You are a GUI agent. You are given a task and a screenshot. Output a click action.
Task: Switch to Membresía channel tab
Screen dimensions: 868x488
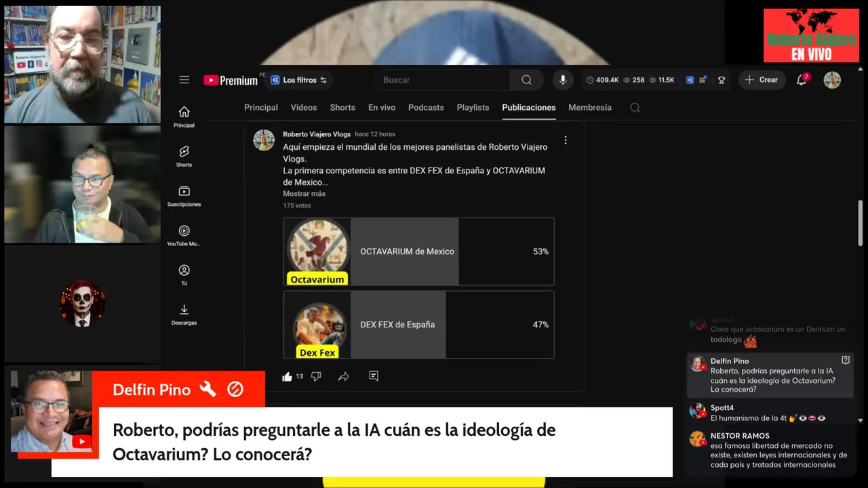point(590,108)
